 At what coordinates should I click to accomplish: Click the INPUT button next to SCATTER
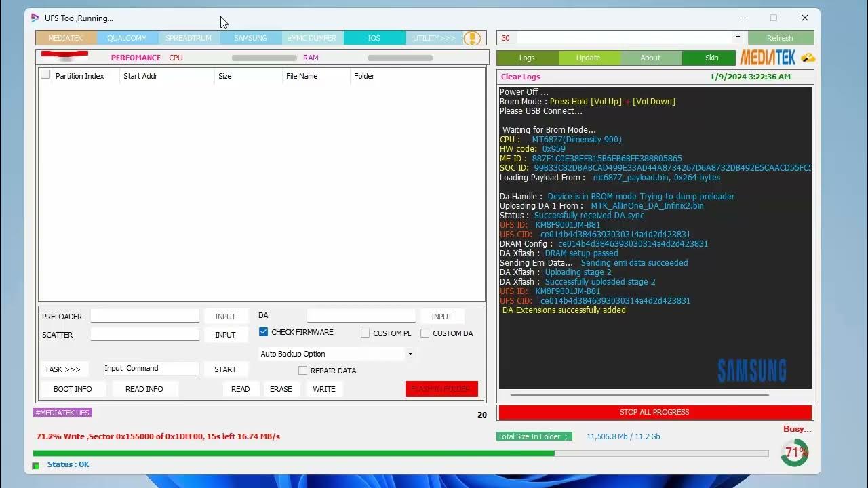pyautogui.click(x=225, y=335)
